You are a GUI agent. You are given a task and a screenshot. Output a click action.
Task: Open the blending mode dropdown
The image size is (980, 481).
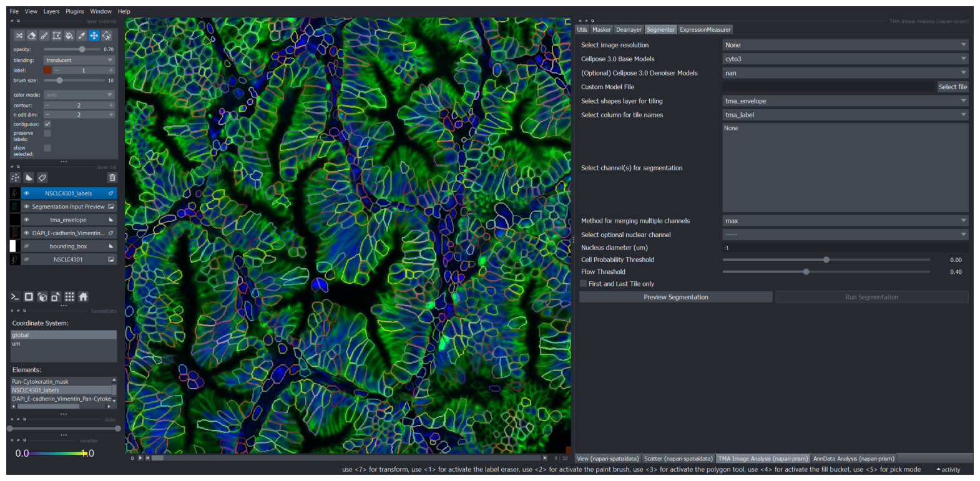pyautogui.click(x=79, y=60)
